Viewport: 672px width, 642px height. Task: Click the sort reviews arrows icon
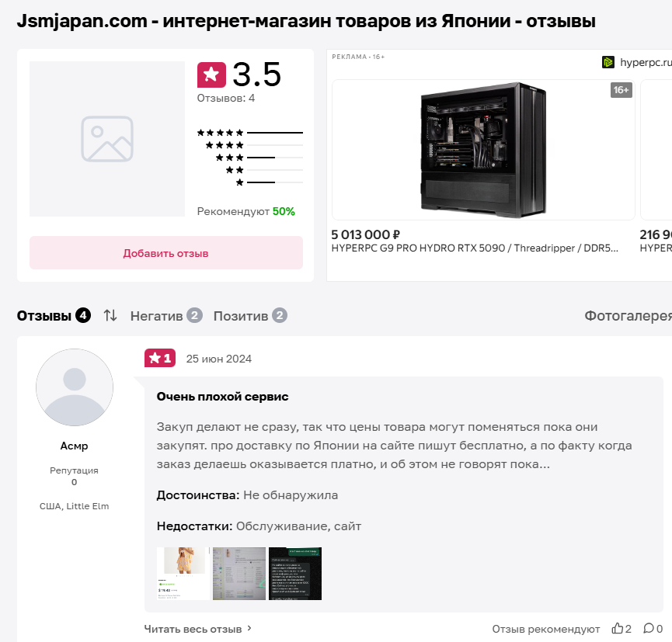(110, 315)
